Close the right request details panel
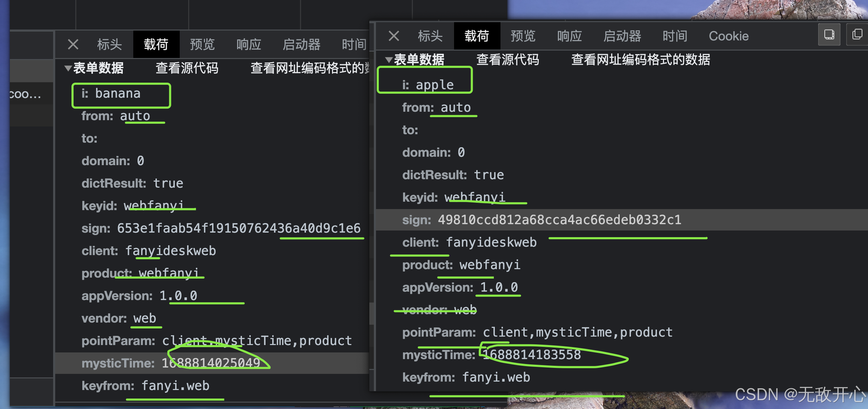Image resolution: width=868 pixels, height=409 pixels. 394,36
